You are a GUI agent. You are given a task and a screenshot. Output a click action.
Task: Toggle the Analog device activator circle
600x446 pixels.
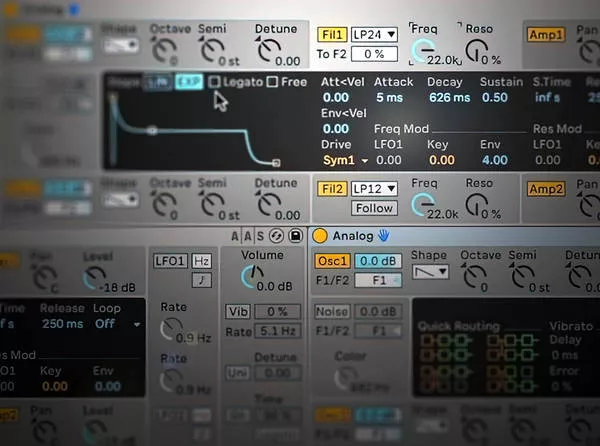(320, 236)
